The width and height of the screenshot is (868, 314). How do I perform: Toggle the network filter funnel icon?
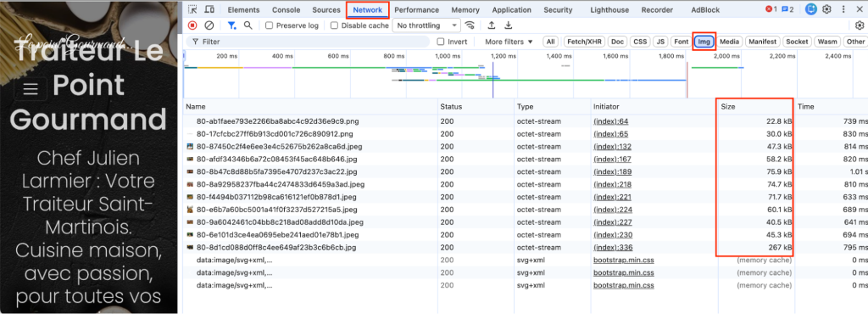point(232,25)
